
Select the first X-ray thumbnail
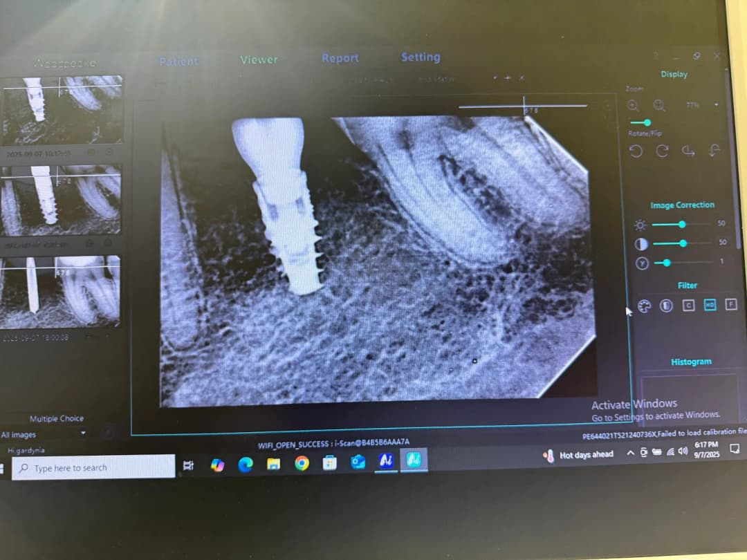pos(62,109)
